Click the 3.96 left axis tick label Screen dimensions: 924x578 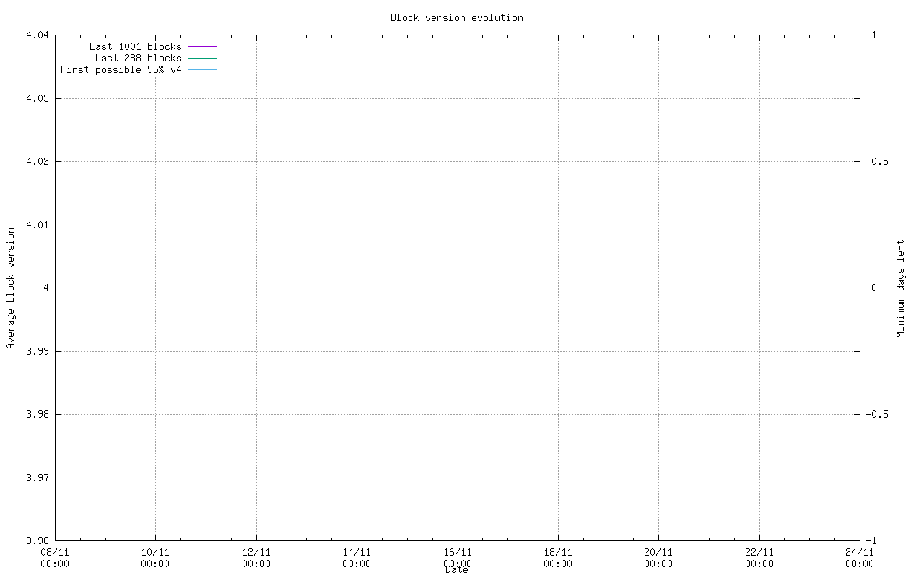(x=37, y=540)
